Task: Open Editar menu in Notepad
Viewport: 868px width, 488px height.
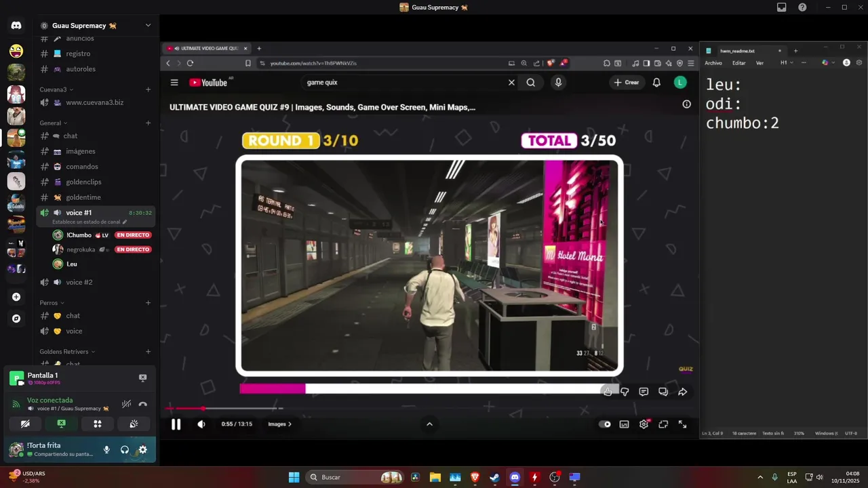Action: pyautogui.click(x=739, y=63)
